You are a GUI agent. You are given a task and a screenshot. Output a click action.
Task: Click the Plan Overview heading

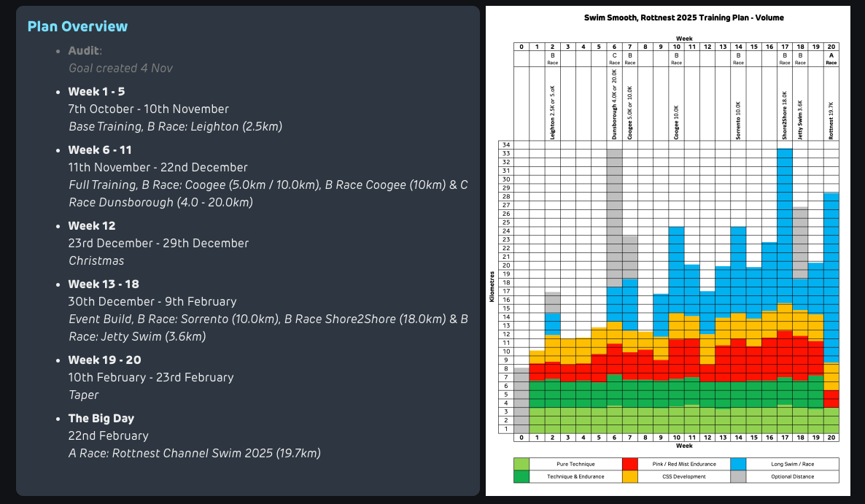(x=78, y=26)
